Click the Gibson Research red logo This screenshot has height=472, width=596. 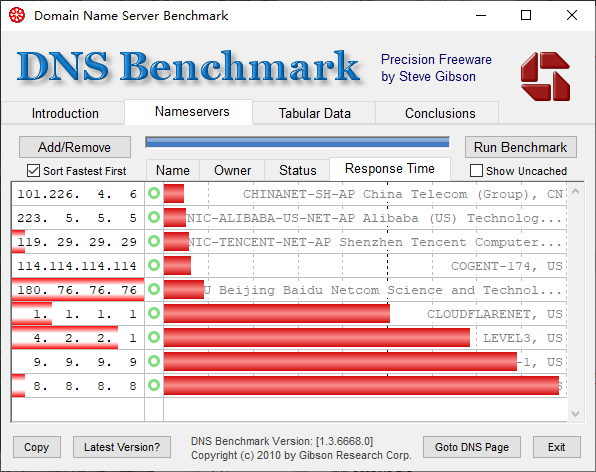pyautogui.click(x=545, y=76)
